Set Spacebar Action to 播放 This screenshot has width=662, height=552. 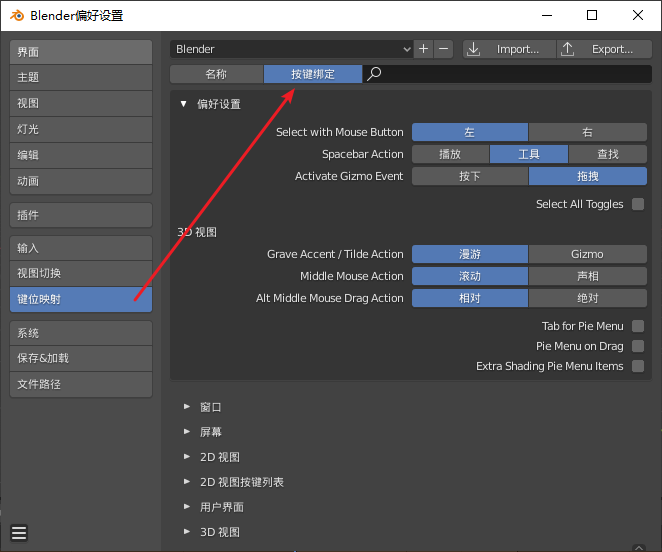450,154
